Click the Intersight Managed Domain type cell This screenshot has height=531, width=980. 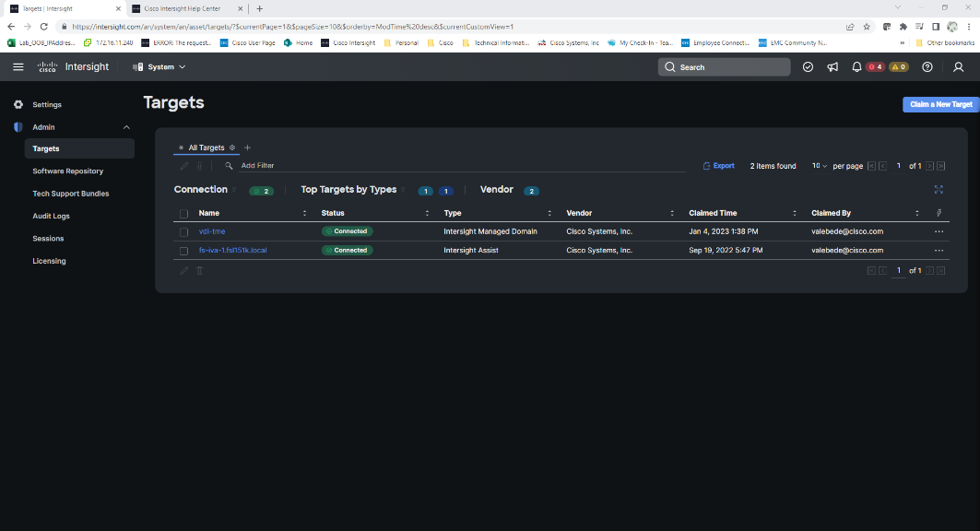(490, 231)
